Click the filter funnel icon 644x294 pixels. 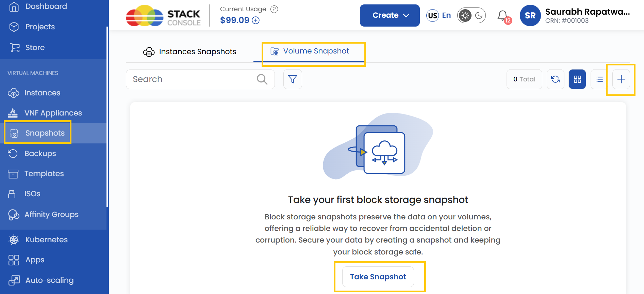(293, 79)
